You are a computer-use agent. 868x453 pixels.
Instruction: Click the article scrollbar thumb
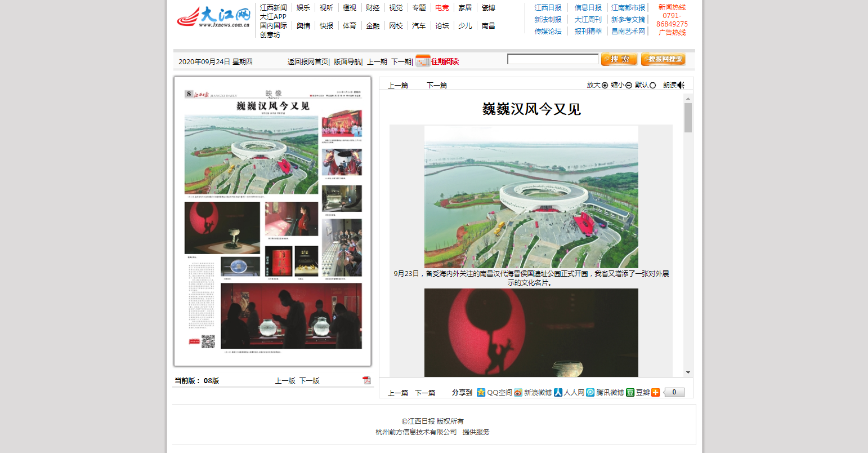688,117
